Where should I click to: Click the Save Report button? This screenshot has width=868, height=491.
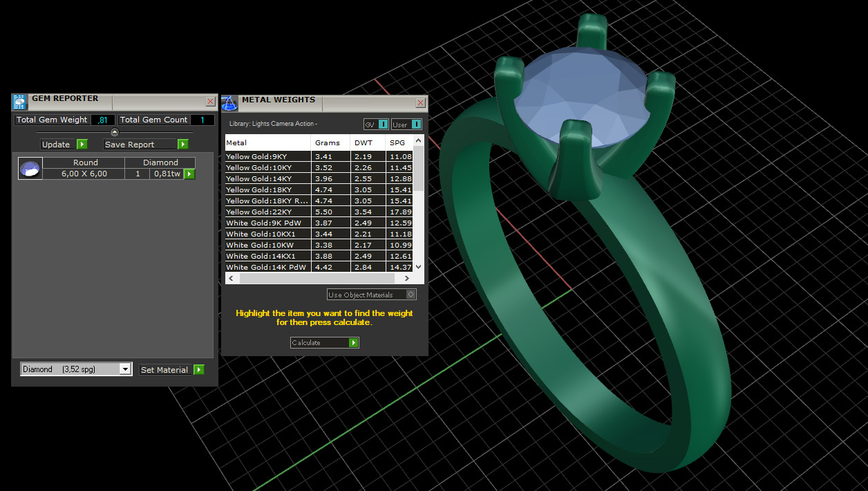141,145
